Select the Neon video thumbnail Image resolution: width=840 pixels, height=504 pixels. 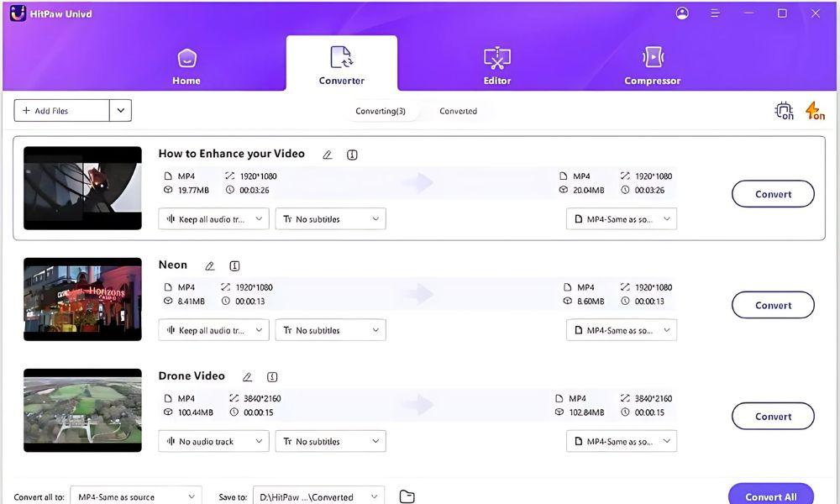click(x=82, y=299)
